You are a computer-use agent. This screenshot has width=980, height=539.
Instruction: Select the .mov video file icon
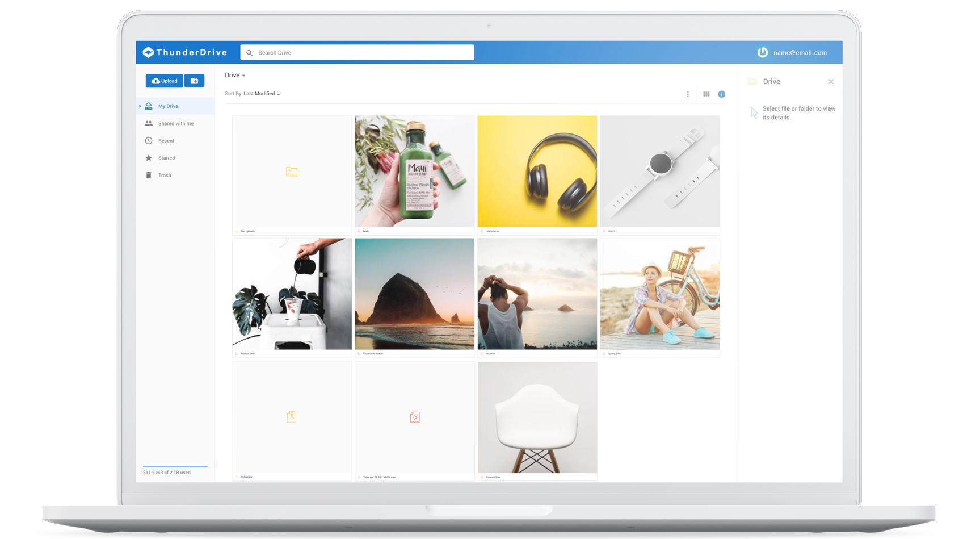coord(415,417)
